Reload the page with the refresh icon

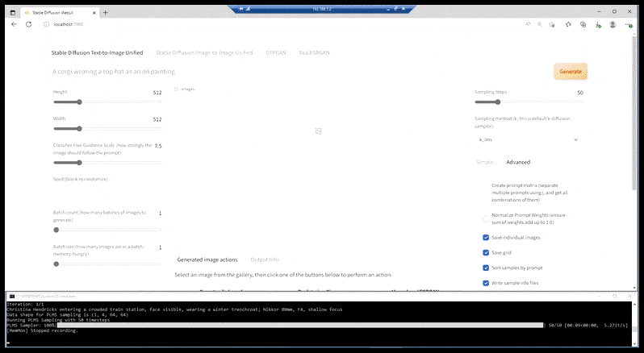pyautogui.click(x=29, y=25)
